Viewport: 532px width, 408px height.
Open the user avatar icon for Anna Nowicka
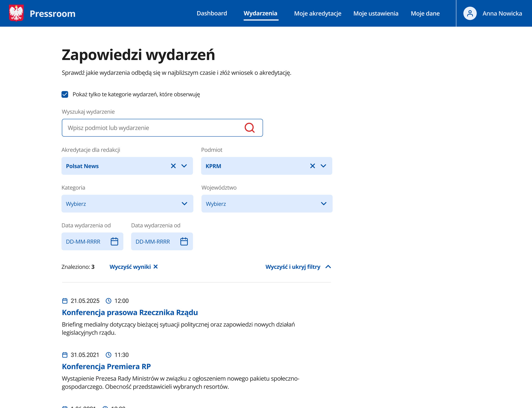[470, 13]
